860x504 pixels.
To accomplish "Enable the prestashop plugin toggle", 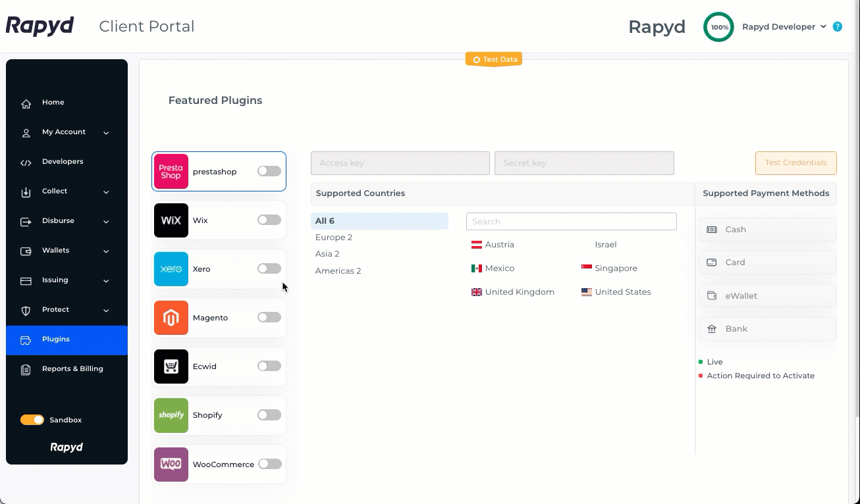I will [x=269, y=171].
